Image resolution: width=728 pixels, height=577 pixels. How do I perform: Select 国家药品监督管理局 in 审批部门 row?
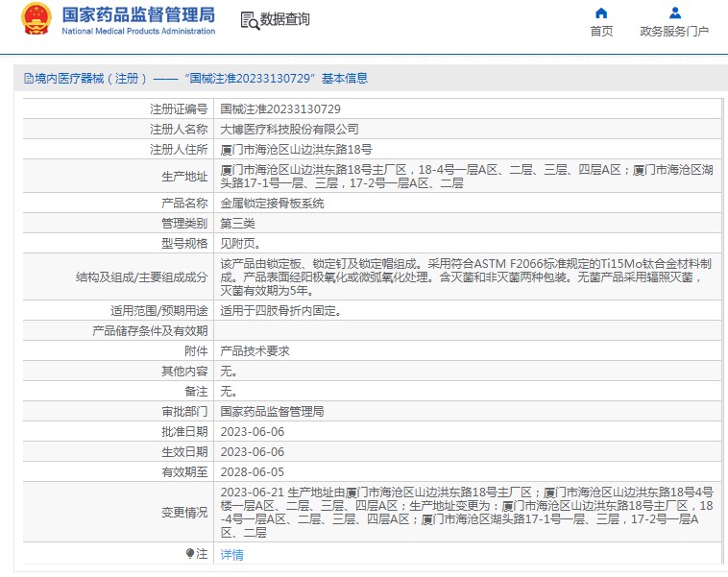click(x=272, y=411)
